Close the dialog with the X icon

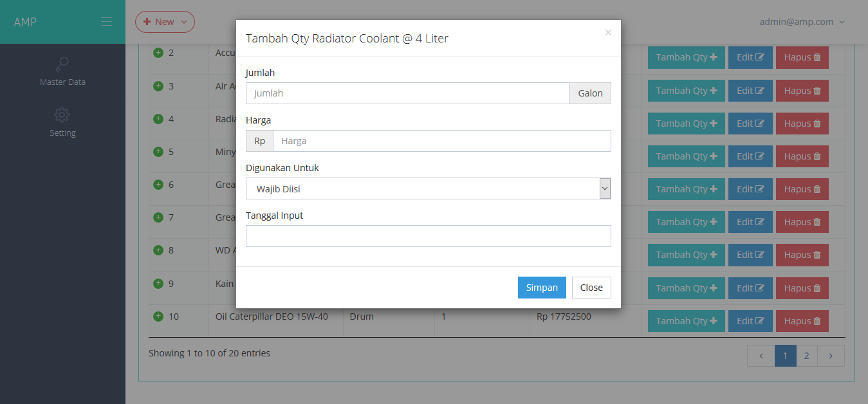[608, 33]
